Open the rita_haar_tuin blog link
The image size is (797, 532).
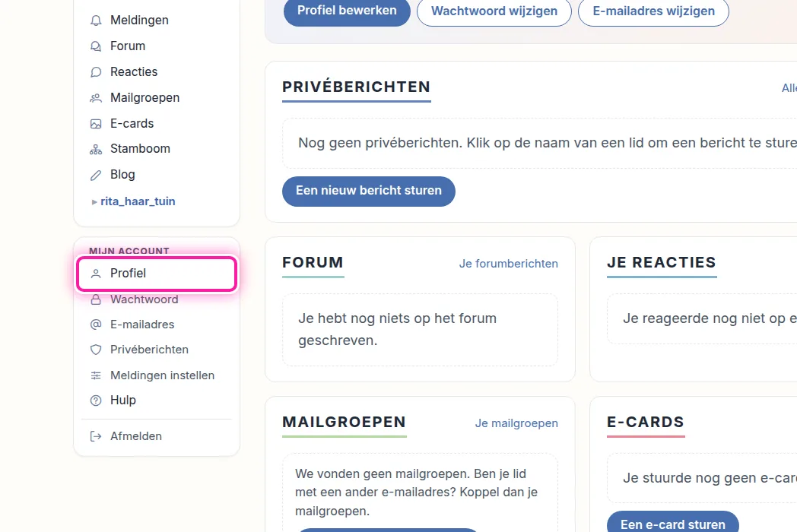(138, 201)
